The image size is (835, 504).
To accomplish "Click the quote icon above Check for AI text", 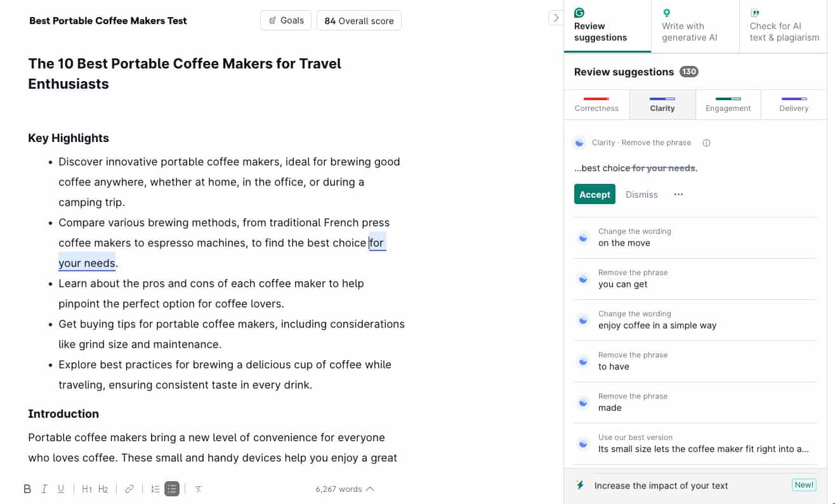I will [755, 13].
